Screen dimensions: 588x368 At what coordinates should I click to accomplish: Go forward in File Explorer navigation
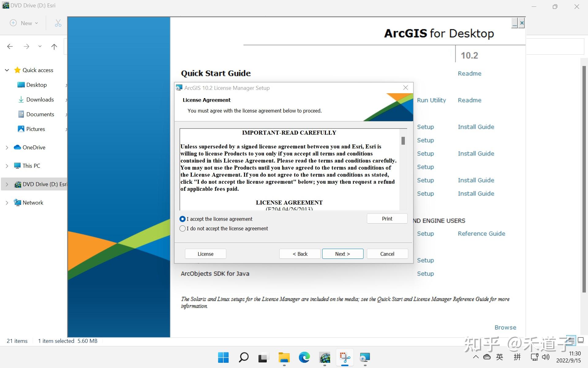tap(26, 47)
